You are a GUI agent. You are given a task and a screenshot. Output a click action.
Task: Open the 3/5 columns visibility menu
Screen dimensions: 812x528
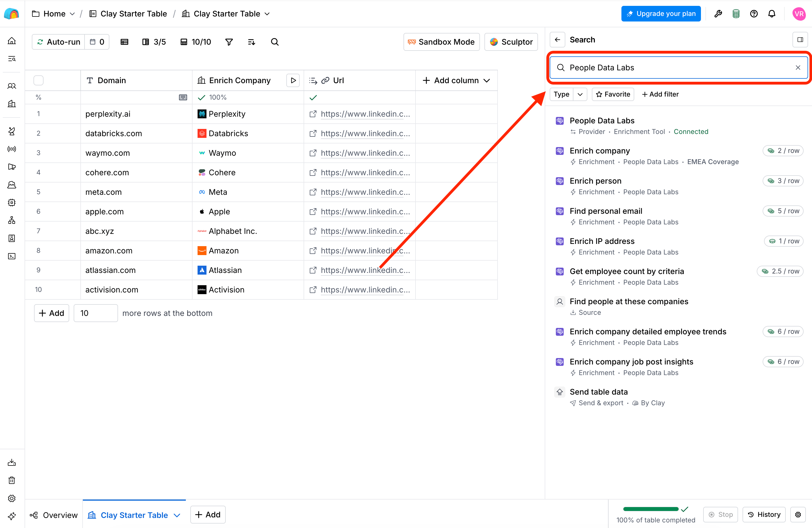pos(154,42)
